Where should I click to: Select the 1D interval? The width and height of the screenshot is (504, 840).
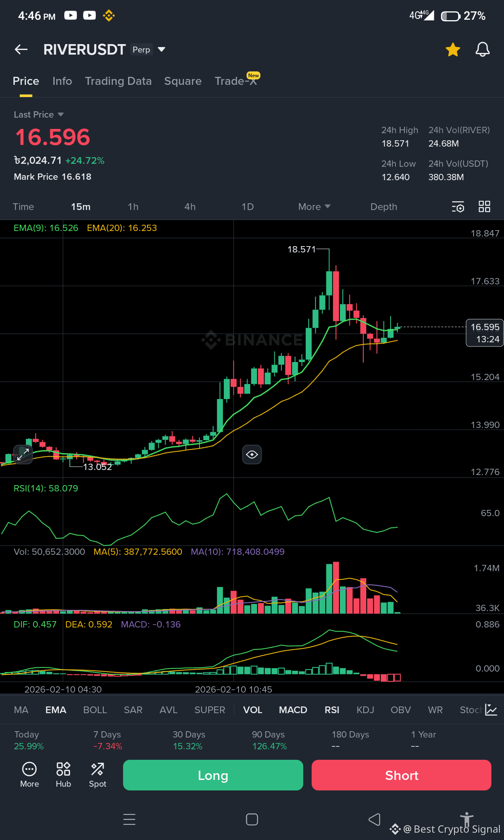[x=248, y=207]
